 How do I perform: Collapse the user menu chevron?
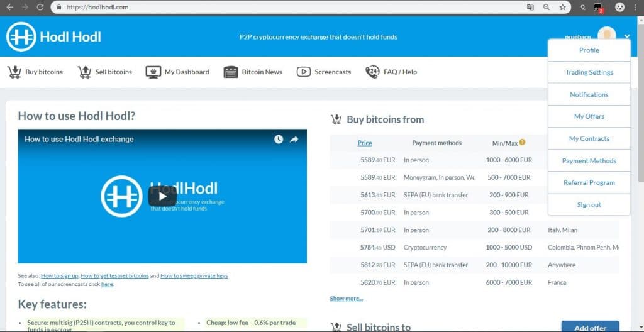pos(626,36)
